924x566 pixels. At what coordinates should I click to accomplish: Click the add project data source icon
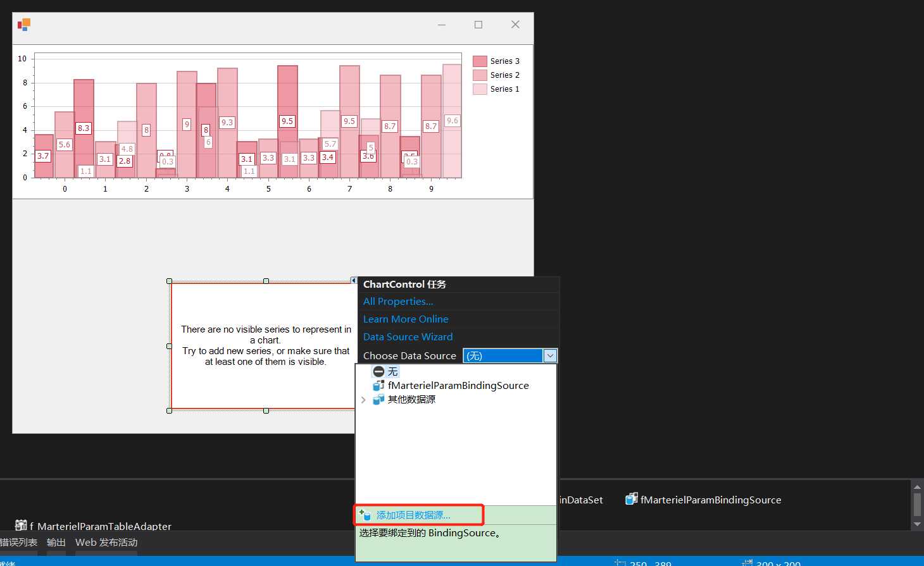tap(365, 515)
